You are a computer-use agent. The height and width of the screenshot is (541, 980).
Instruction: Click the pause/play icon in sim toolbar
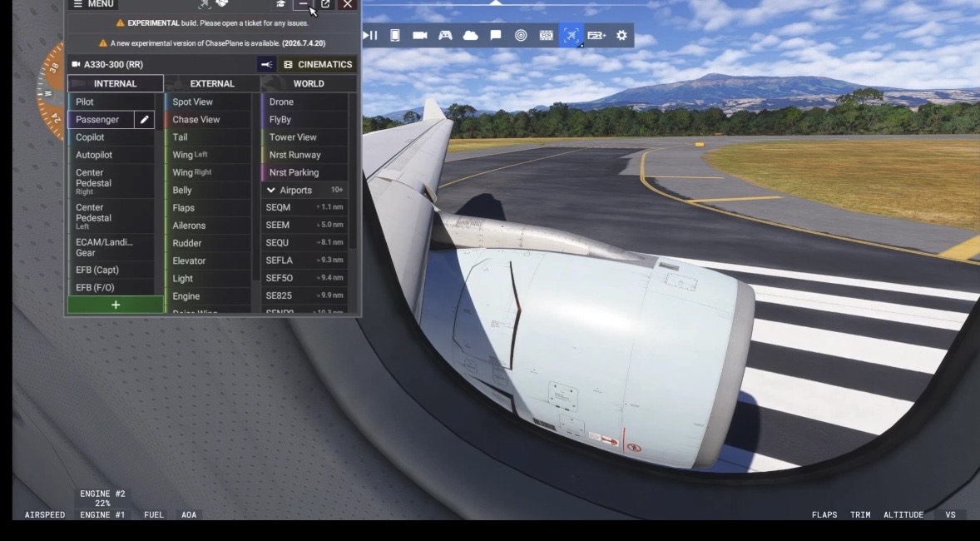(370, 35)
